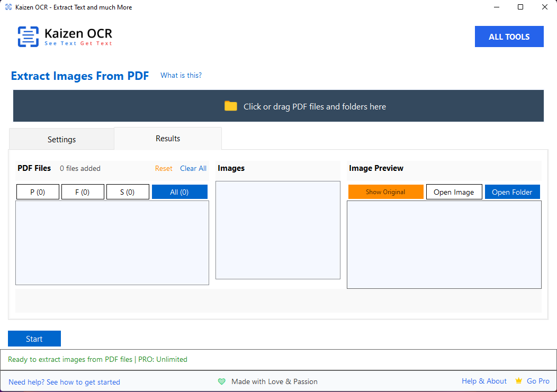The width and height of the screenshot is (557, 392).
Task: Click the crown icon beside Go Pro
Action: point(518,381)
